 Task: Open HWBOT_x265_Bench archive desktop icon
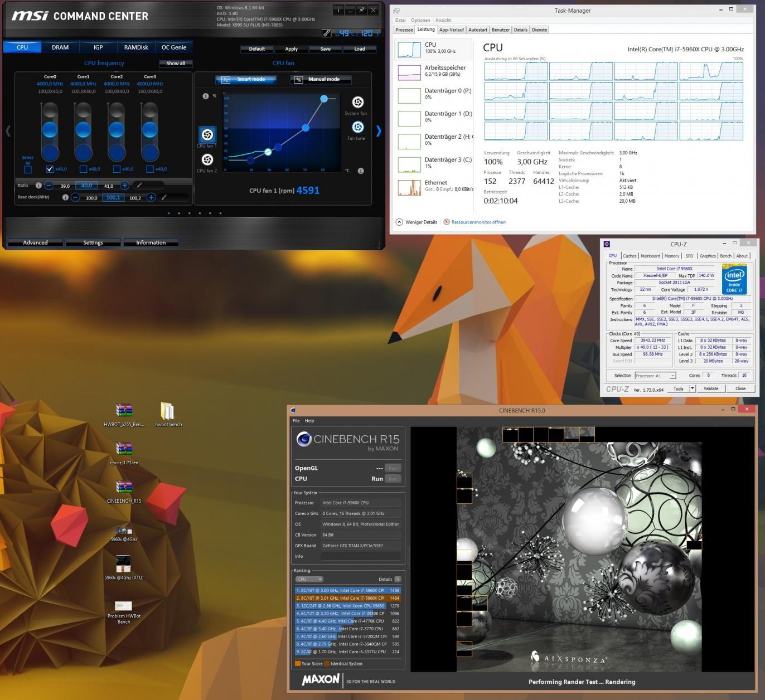click(x=124, y=415)
